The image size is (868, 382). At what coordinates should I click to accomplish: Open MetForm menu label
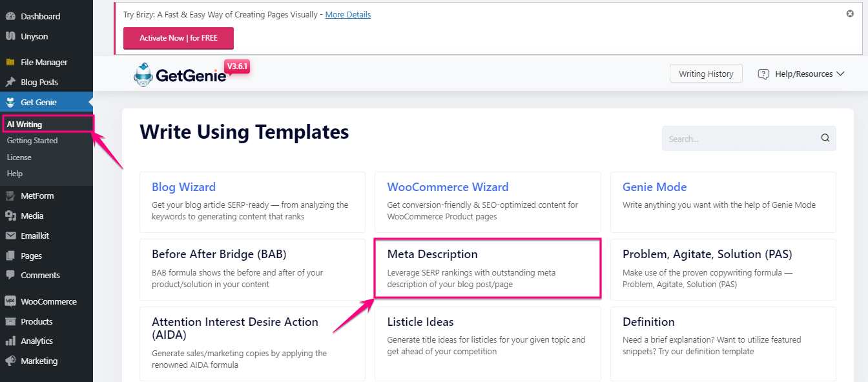pos(37,196)
